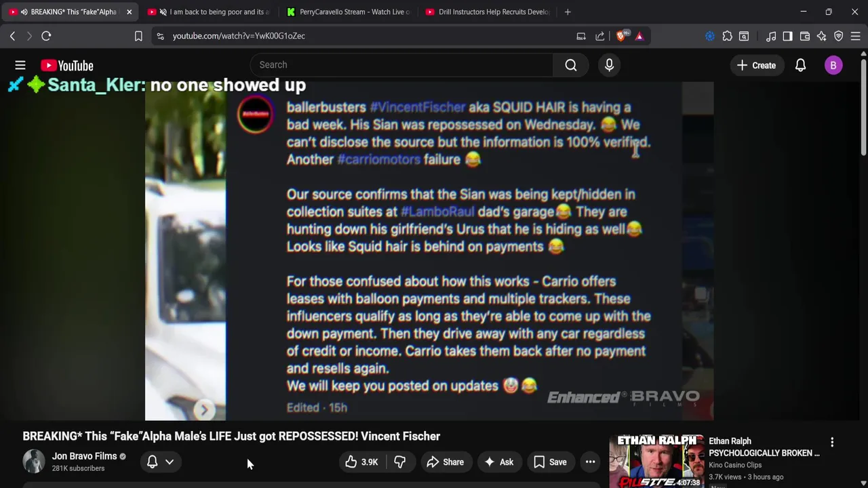Viewport: 868px width, 488px height.
Task: Open the browser main hamburger menu
Action: (x=856, y=36)
